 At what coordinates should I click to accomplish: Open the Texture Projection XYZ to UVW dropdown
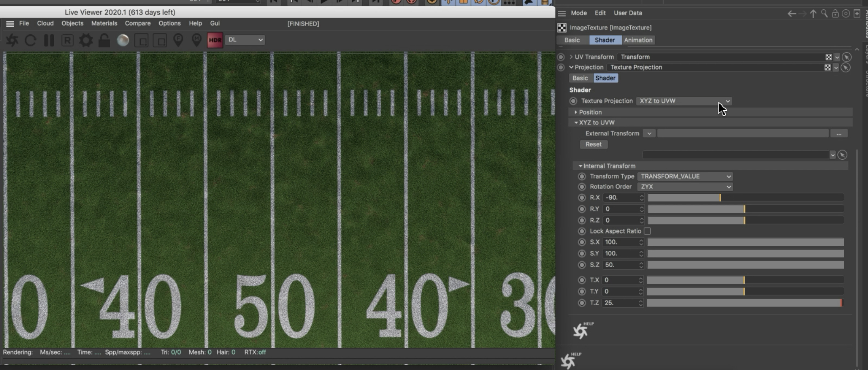click(x=684, y=101)
